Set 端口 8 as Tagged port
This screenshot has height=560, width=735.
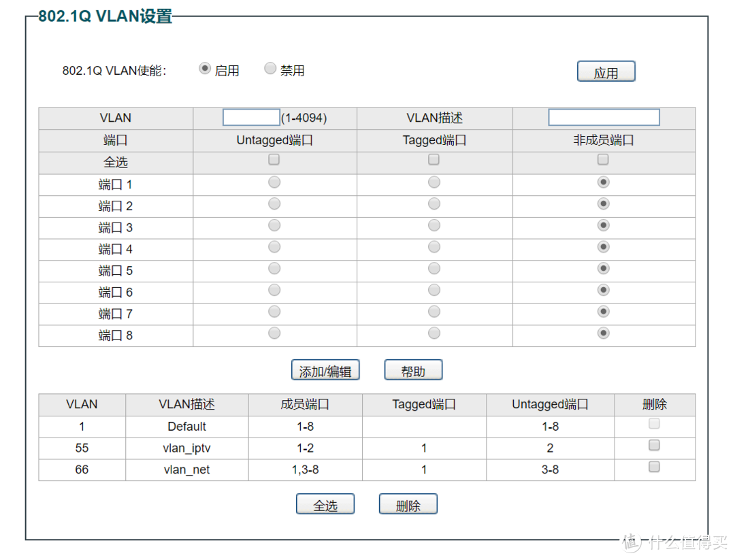coord(434,333)
